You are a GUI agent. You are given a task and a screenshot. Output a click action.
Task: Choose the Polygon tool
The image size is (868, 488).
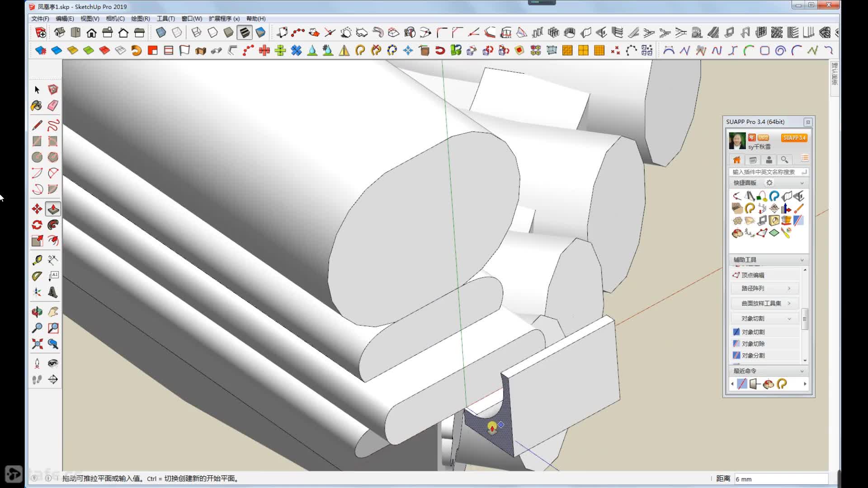[x=53, y=157]
